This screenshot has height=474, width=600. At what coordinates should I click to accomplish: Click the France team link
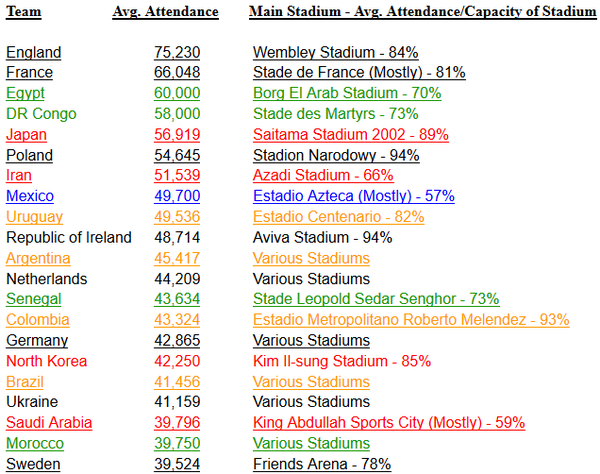point(29,72)
